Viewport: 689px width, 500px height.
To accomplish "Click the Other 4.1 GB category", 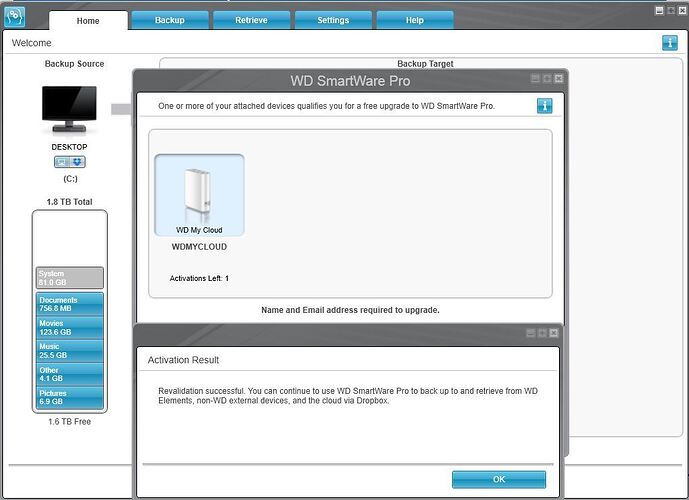I will [x=69, y=374].
